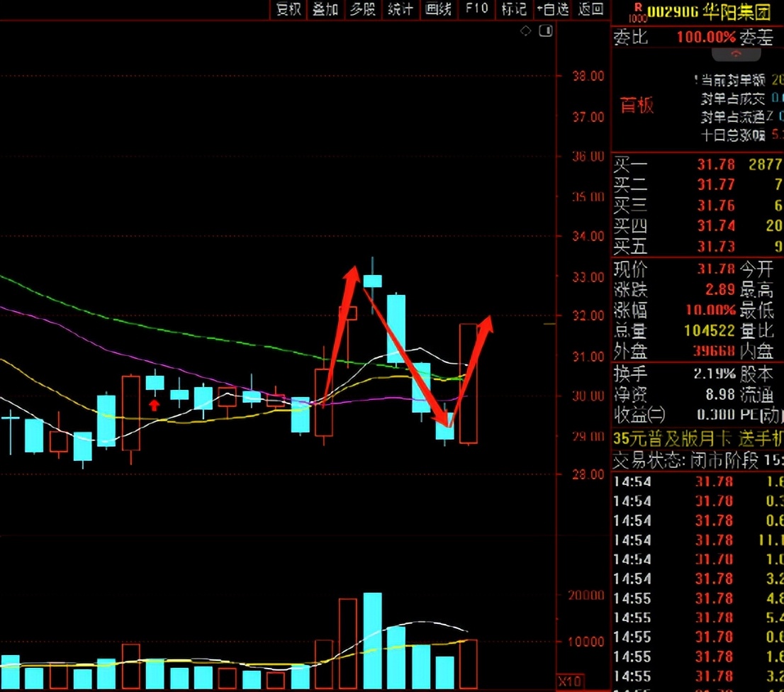Open the 统计 statistics function
Image resolution: width=784 pixels, height=692 pixels.
tap(401, 9)
